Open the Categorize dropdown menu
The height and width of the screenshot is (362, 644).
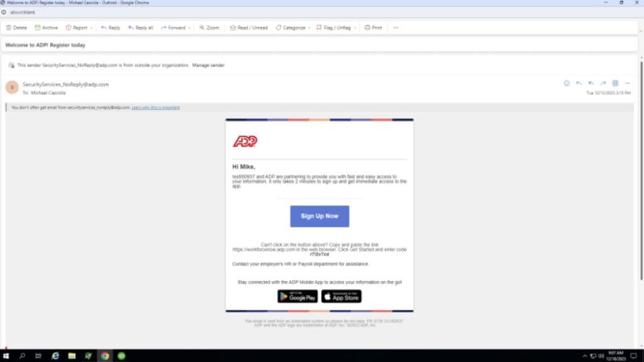click(x=291, y=28)
